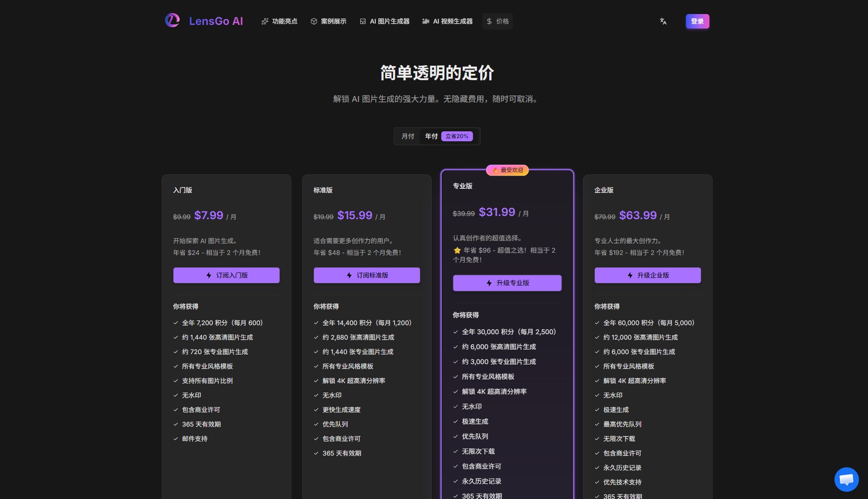The width and height of the screenshot is (868, 499).
Task: Select 年付 billing option
Action: click(430, 136)
